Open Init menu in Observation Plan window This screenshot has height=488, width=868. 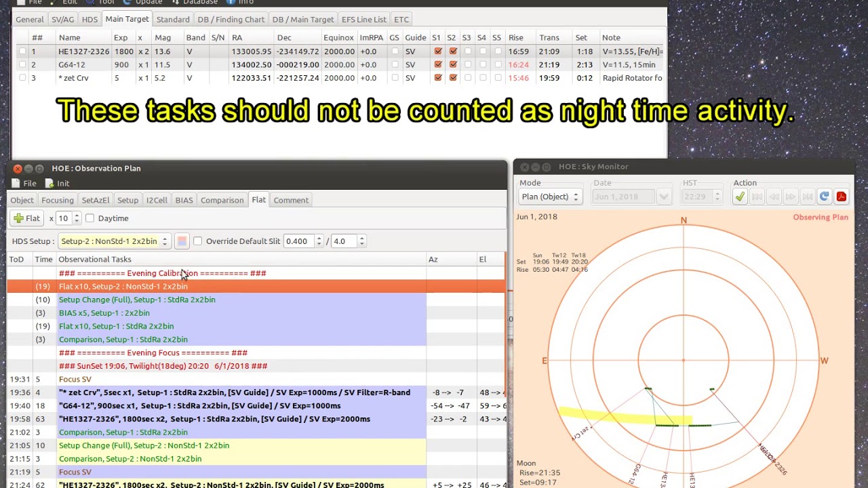pyautogui.click(x=57, y=183)
